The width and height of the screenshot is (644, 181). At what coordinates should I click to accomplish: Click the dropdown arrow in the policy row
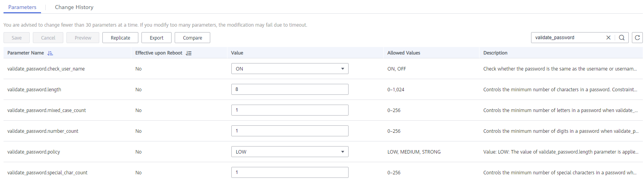coord(343,152)
